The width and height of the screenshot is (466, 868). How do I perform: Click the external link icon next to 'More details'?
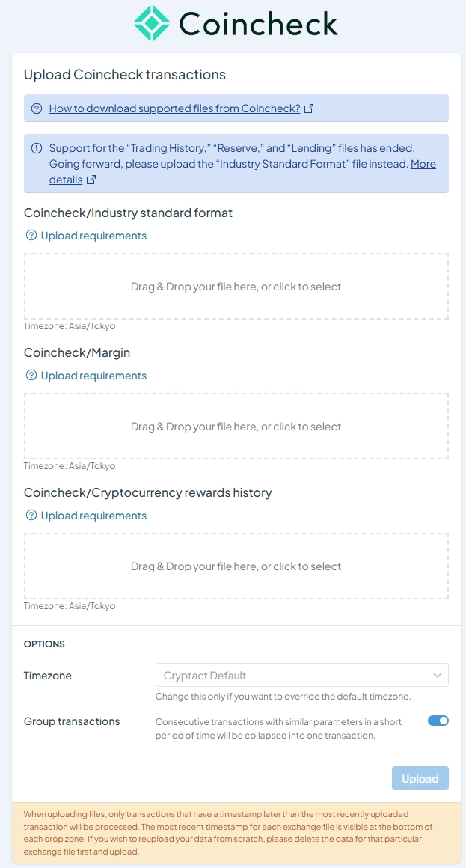(91, 180)
